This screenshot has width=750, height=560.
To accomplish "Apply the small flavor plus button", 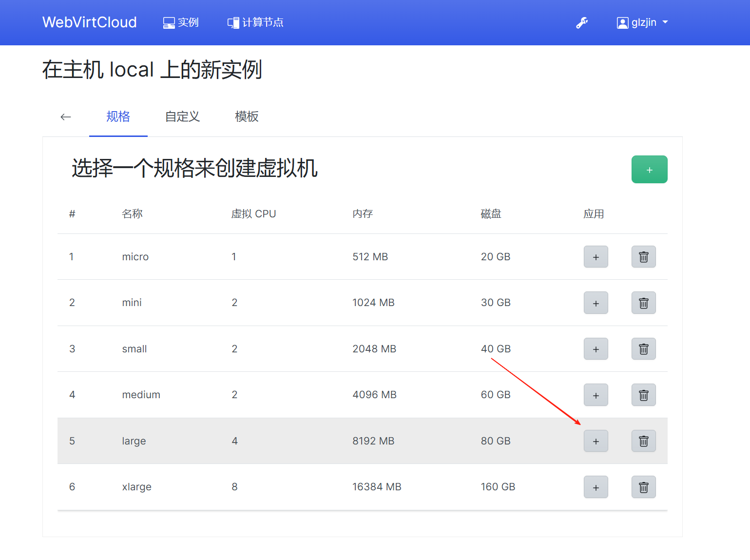I will pos(596,349).
